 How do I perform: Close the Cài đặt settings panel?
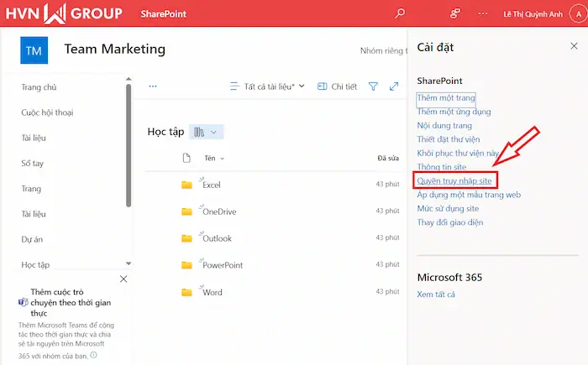(x=573, y=47)
